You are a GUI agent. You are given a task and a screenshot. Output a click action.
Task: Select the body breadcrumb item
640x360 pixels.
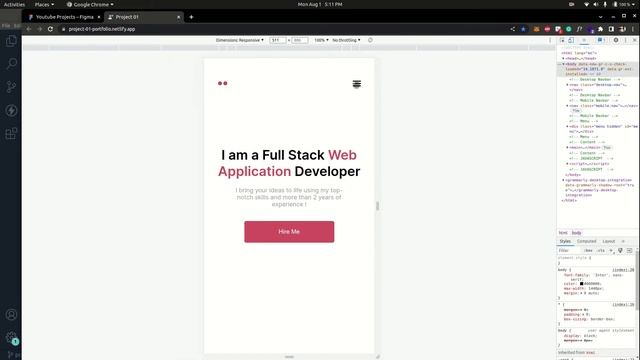576,233
